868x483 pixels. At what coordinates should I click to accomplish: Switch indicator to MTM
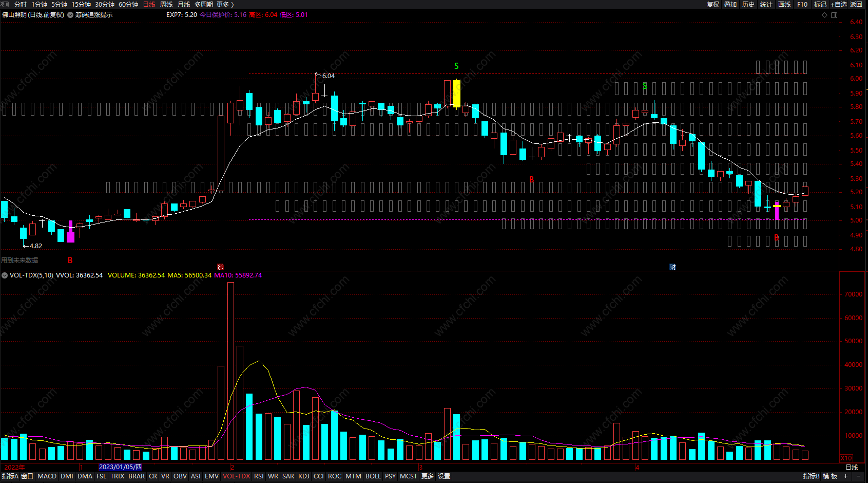point(353,476)
